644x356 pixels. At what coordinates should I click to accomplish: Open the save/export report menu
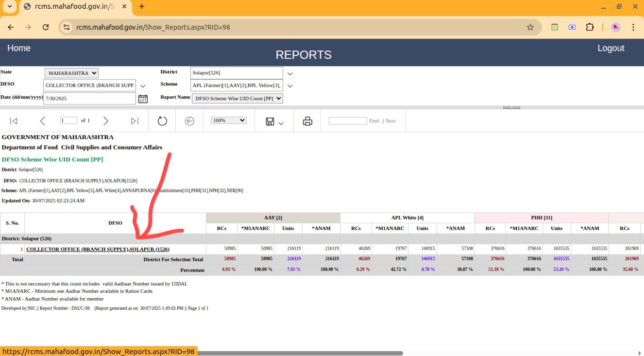tap(274, 121)
